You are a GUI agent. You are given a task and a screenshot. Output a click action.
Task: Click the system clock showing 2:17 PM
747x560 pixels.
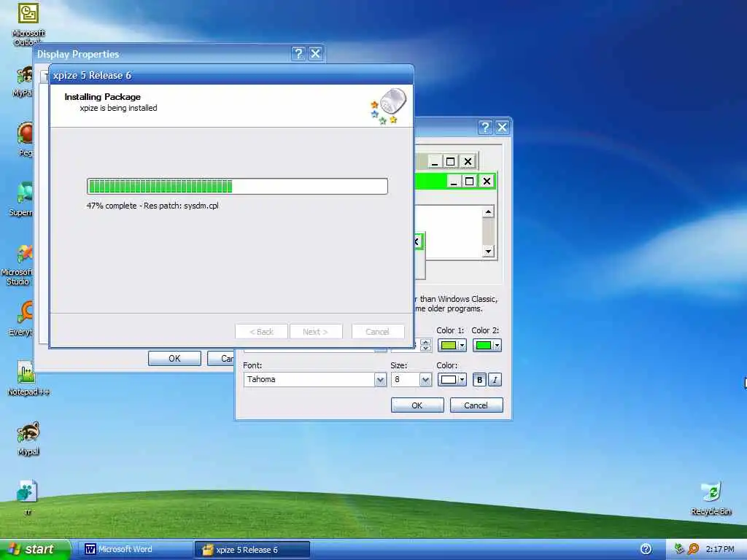[720, 549]
